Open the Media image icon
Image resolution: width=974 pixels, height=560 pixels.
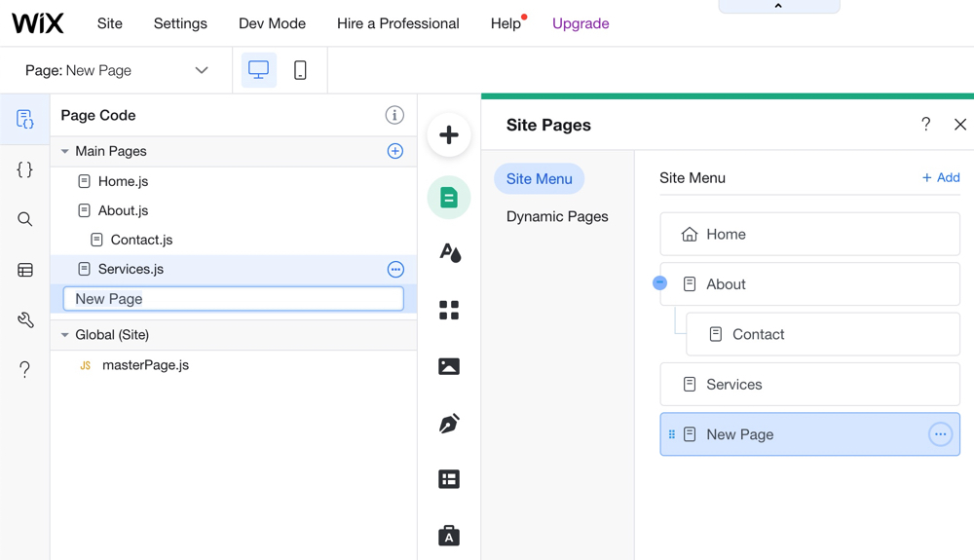(448, 366)
